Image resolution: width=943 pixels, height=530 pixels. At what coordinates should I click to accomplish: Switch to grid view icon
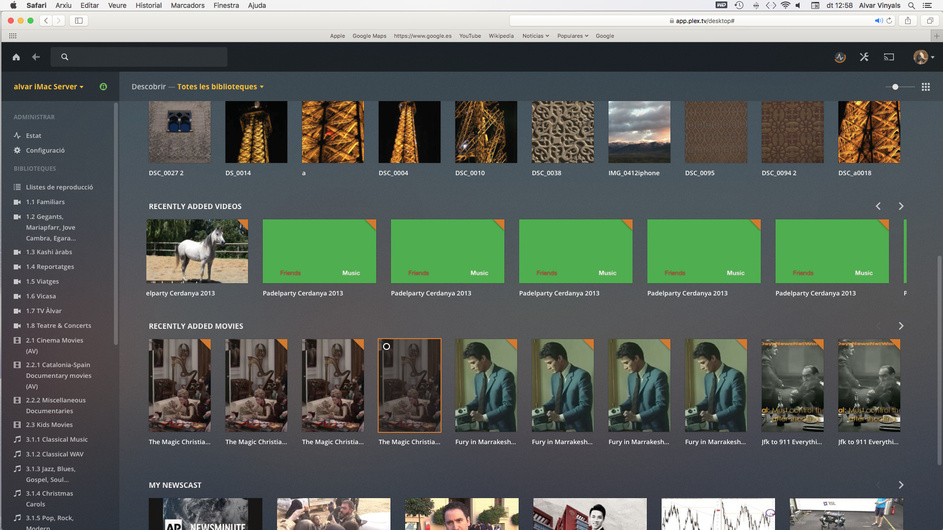click(926, 87)
